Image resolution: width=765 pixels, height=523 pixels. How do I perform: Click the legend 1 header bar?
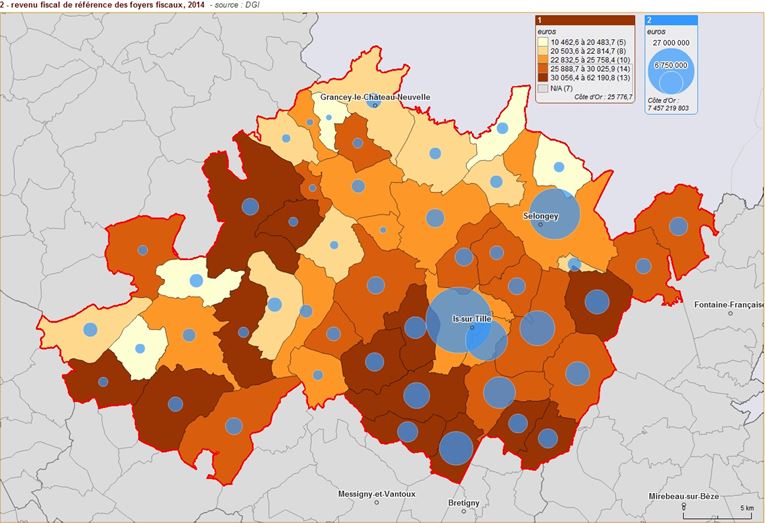585,20
